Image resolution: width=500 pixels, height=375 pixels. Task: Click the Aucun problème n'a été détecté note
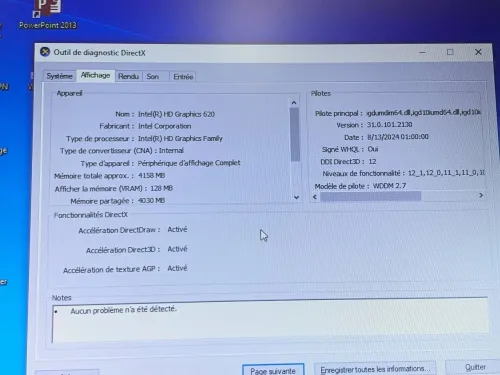tap(124, 310)
